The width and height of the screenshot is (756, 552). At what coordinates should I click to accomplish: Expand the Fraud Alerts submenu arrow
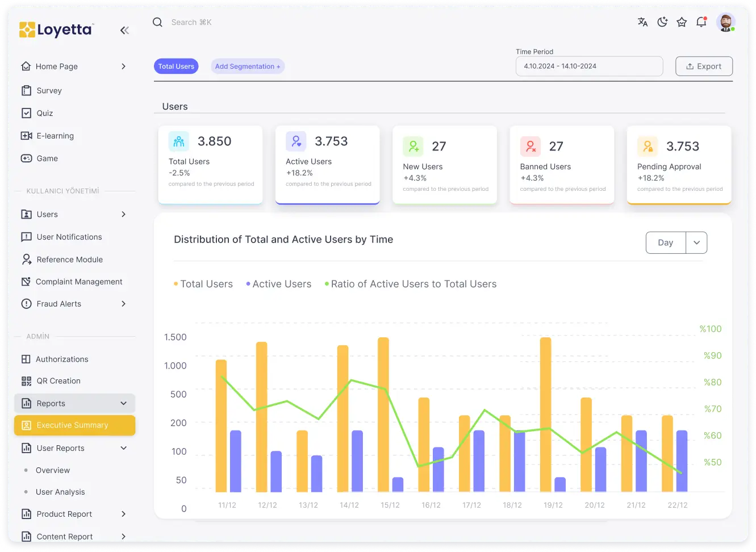tap(123, 304)
